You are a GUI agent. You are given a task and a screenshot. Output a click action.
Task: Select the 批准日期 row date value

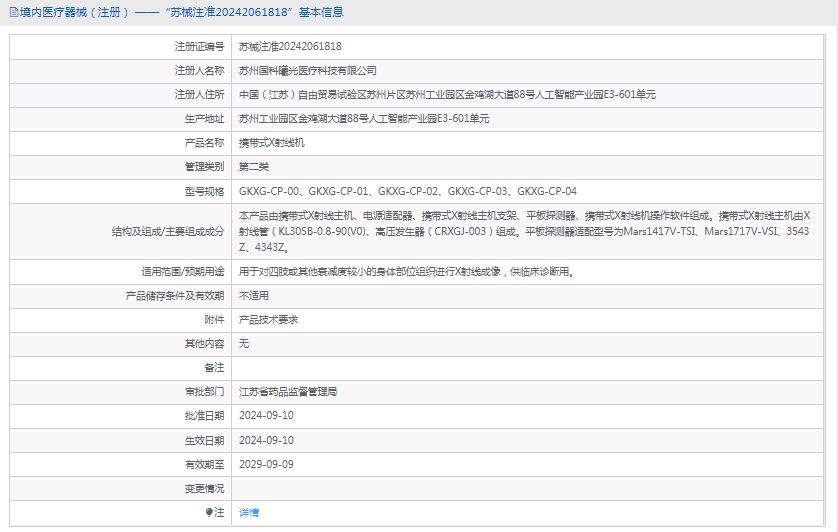tap(266, 416)
